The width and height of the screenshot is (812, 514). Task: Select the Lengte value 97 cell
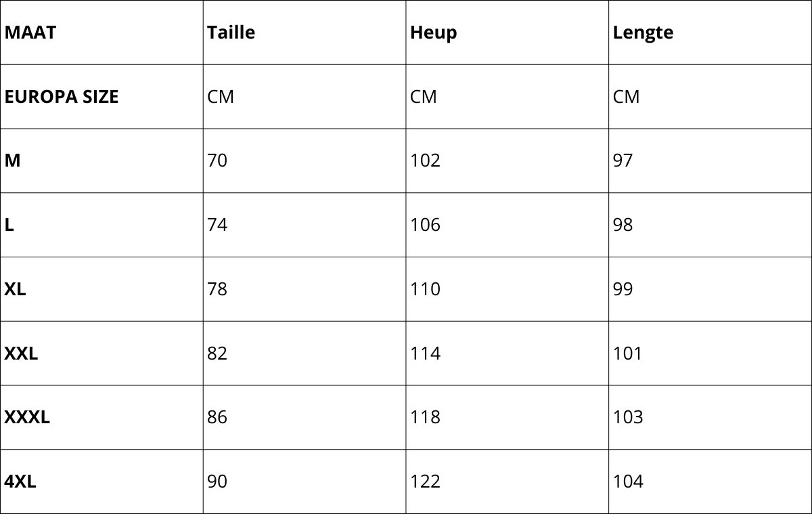[x=623, y=160]
